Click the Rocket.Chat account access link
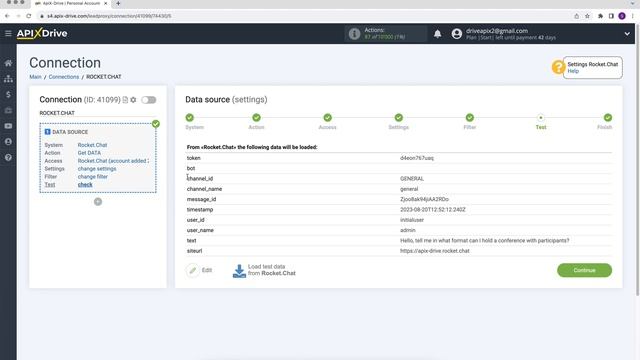Screen dimensions: 640x360 (113, 161)
